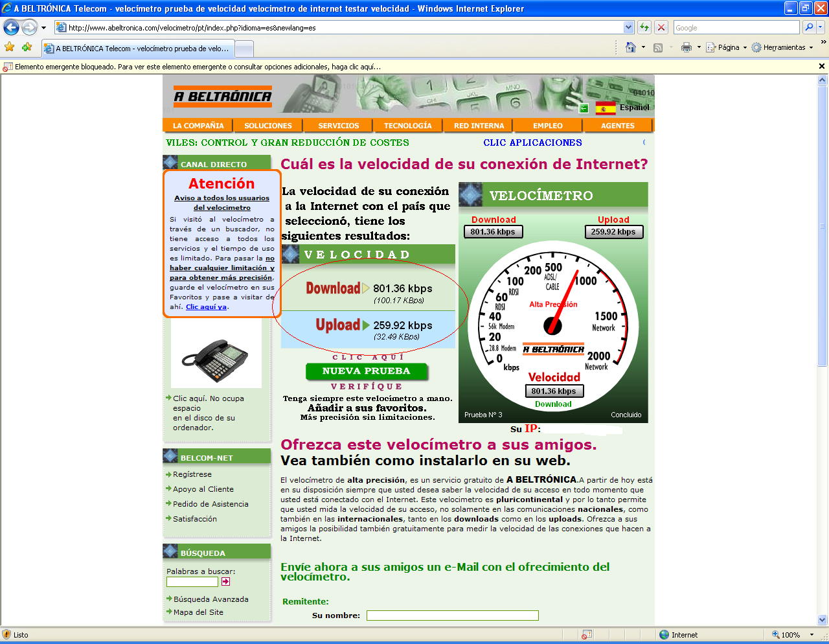Open the AGENTES navigation menu

(618, 126)
